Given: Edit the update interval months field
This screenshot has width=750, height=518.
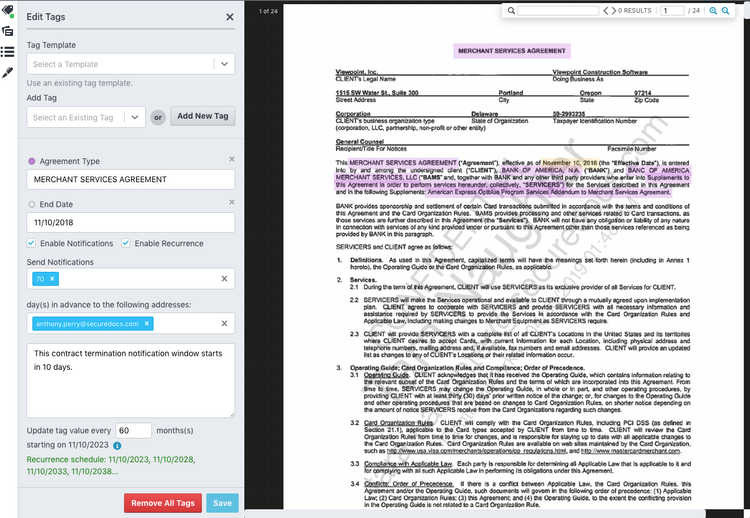Looking at the screenshot, I should click(x=133, y=430).
